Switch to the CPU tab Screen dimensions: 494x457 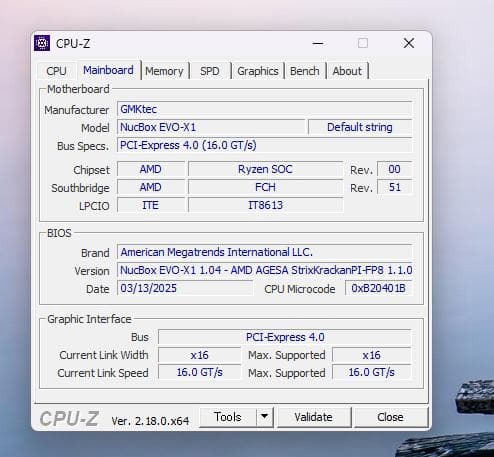[57, 71]
